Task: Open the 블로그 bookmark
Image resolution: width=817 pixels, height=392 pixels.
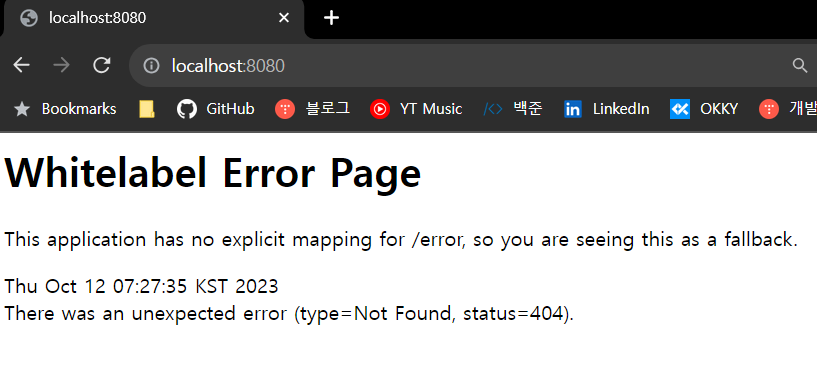Action: click(313, 109)
